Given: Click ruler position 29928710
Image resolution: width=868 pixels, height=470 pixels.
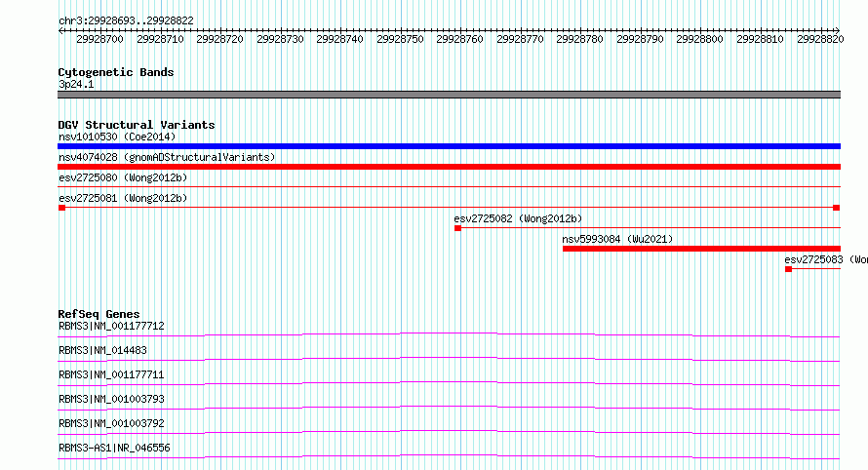Looking at the screenshot, I should (160, 39).
